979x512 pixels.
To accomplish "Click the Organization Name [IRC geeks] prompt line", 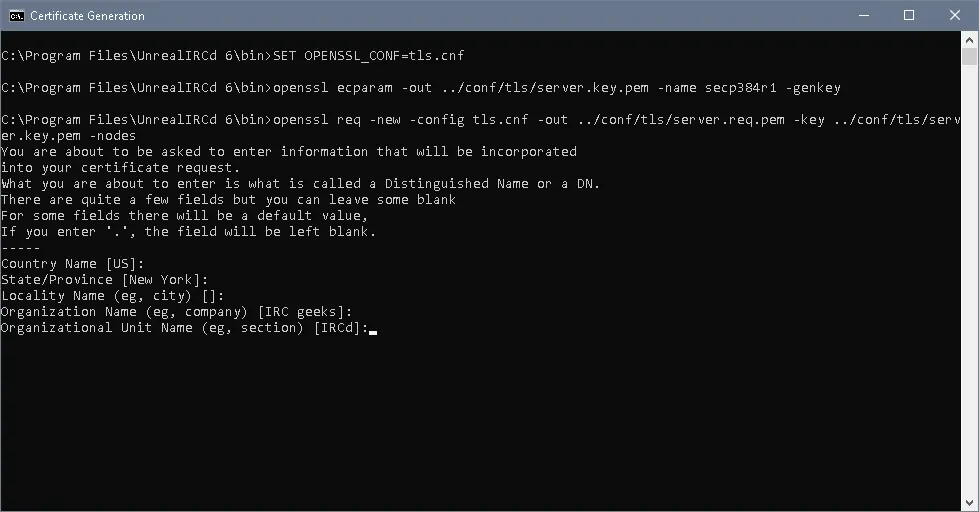I will (177, 312).
